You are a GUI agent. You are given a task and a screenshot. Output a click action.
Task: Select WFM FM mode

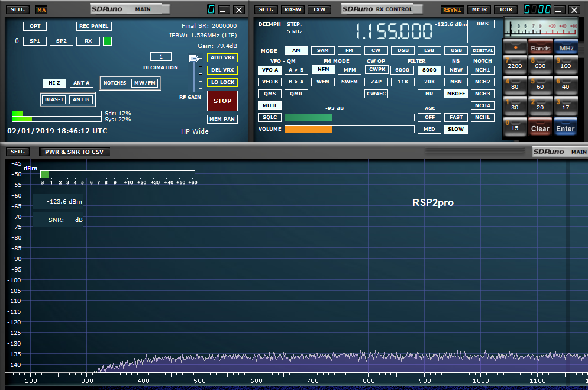tap(323, 82)
